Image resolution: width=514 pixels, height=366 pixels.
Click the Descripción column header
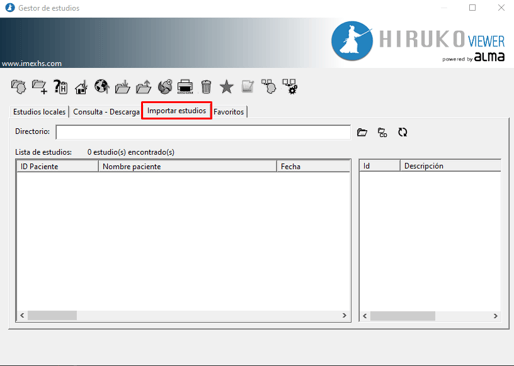450,166
